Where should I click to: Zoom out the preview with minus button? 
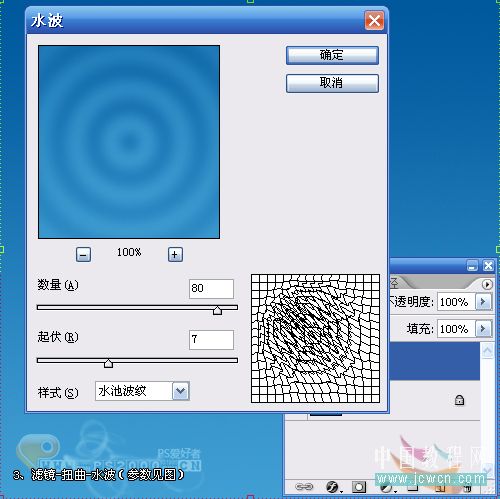(x=83, y=255)
